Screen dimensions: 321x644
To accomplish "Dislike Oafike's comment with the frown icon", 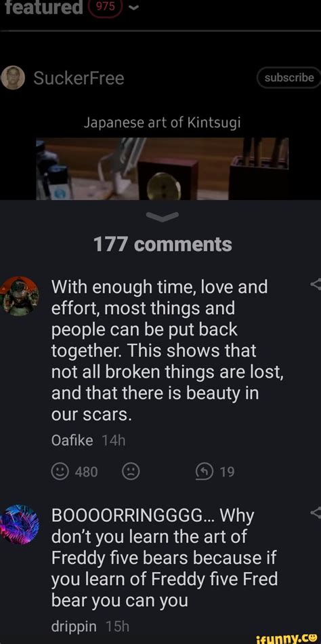I will pos(131,472).
